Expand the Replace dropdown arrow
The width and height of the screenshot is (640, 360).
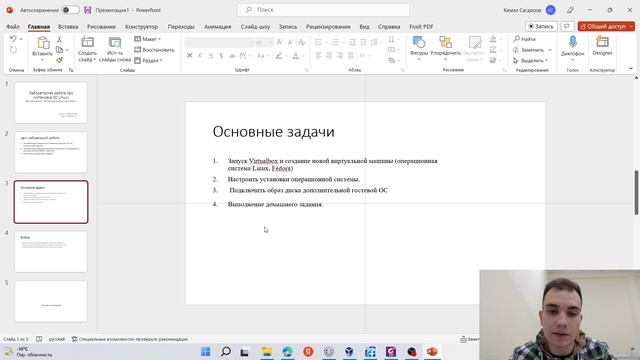[550, 50]
